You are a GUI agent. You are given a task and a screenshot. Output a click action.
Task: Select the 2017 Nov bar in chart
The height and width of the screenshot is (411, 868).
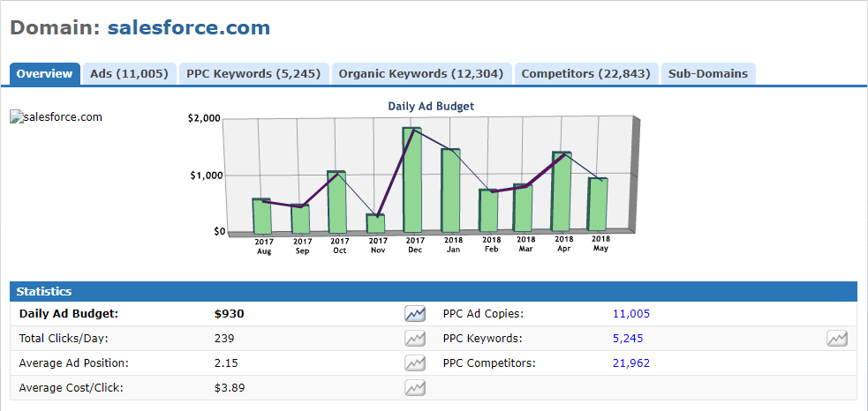tap(375, 223)
